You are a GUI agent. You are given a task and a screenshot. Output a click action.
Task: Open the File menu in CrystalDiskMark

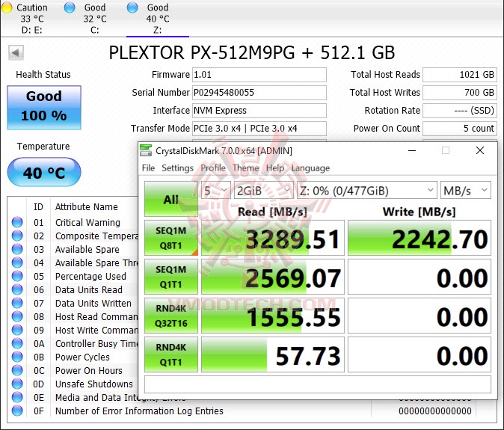pyautogui.click(x=148, y=168)
